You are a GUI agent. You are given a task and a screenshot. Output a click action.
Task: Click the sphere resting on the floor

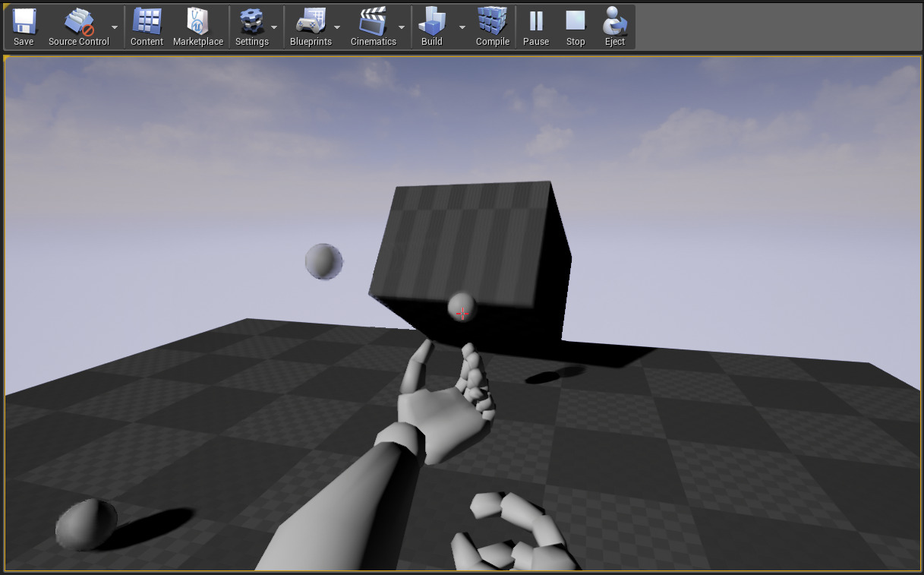[x=87, y=524]
